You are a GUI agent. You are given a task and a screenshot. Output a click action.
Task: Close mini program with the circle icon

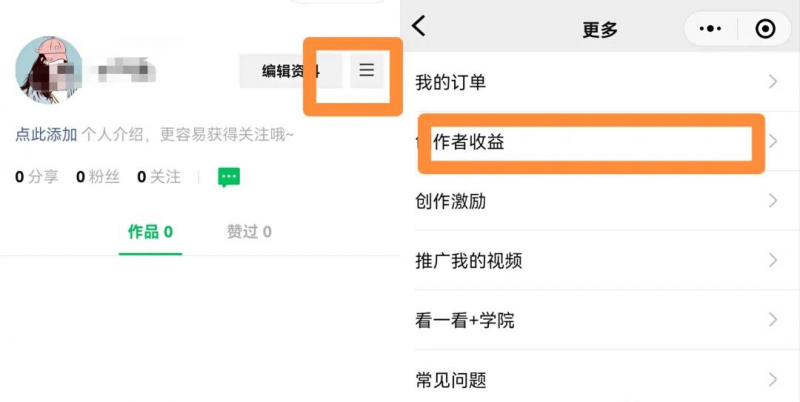click(x=766, y=29)
